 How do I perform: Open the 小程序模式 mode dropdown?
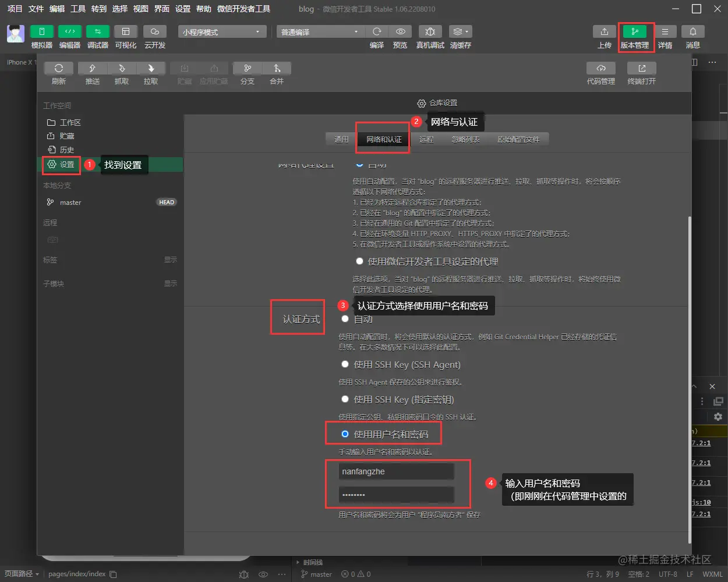click(222, 31)
